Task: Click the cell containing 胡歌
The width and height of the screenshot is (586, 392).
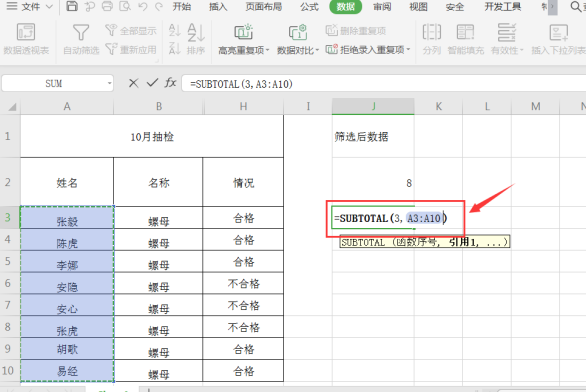Action: pos(67,349)
